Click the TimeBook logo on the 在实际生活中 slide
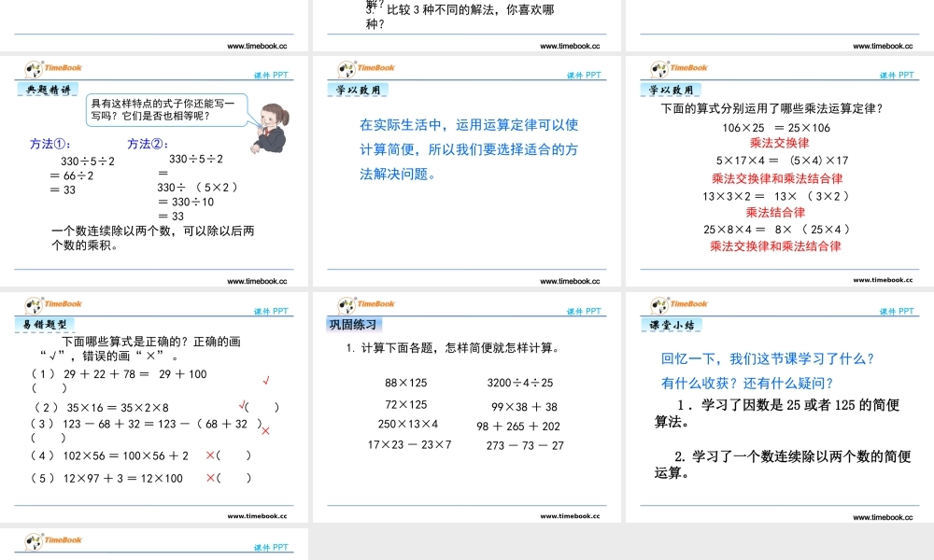The image size is (934, 560). tap(366, 69)
